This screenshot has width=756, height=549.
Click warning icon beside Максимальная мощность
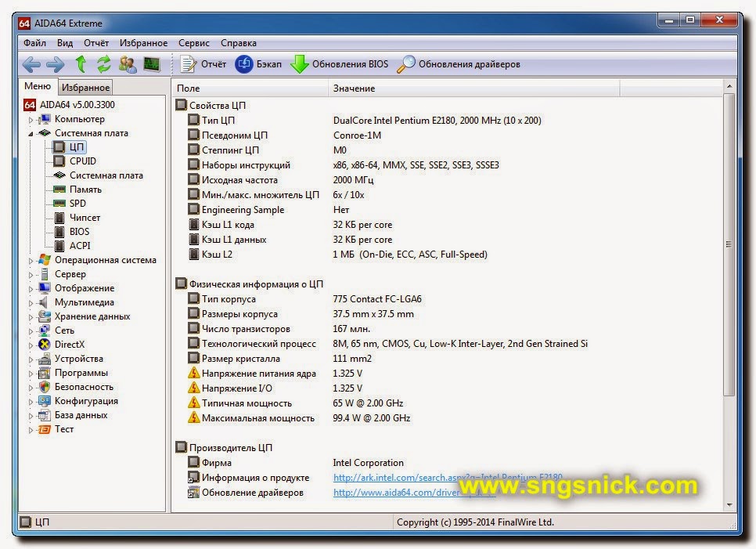[194, 417]
